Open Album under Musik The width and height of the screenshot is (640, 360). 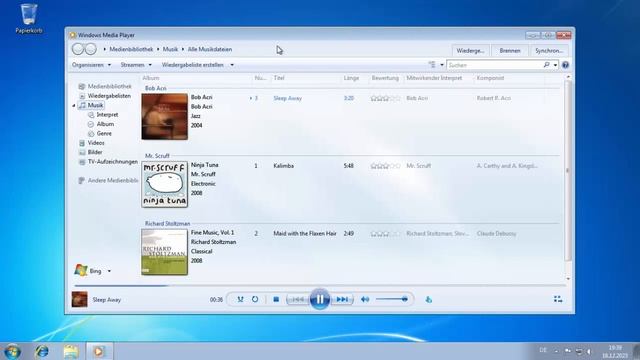(x=101, y=124)
